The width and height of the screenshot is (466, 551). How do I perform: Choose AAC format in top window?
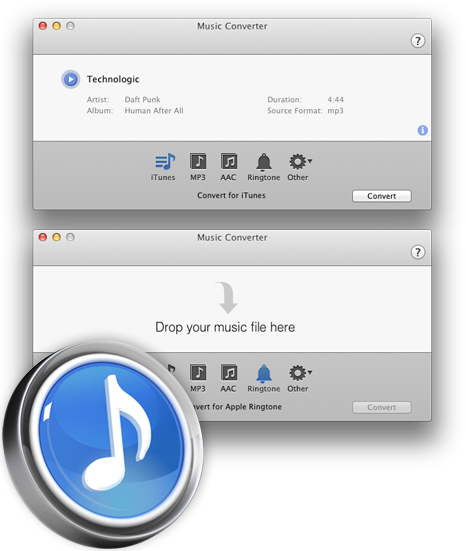click(229, 167)
